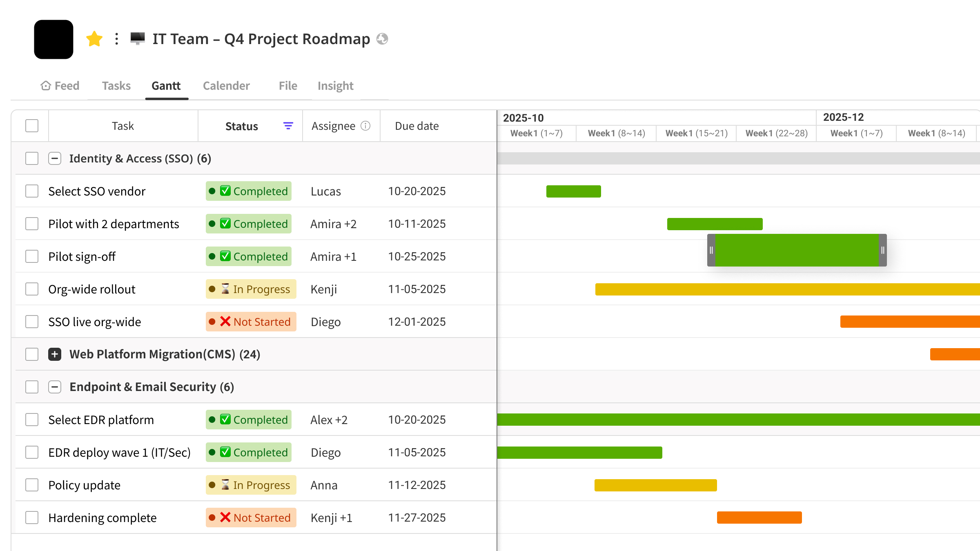980x551 pixels.
Task: Click the Week1 (15~21) column header
Action: click(x=697, y=133)
